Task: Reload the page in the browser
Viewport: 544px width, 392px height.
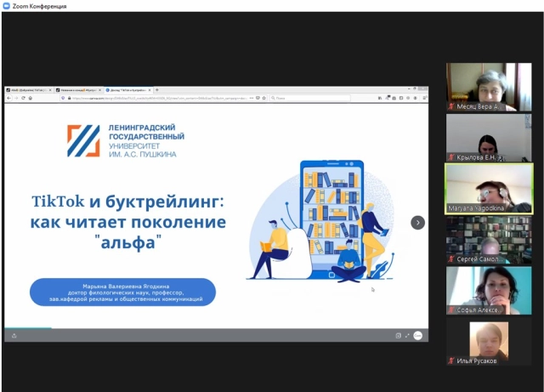Action: pyautogui.click(x=30, y=98)
